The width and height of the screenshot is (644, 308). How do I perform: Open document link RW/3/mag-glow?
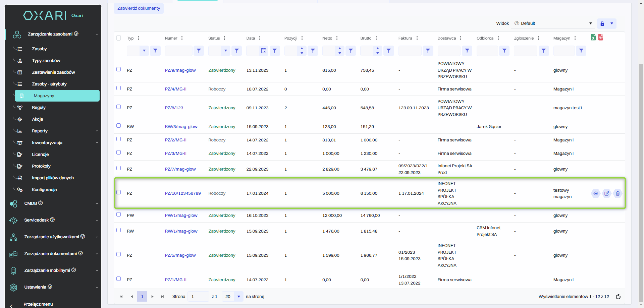click(181, 127)
